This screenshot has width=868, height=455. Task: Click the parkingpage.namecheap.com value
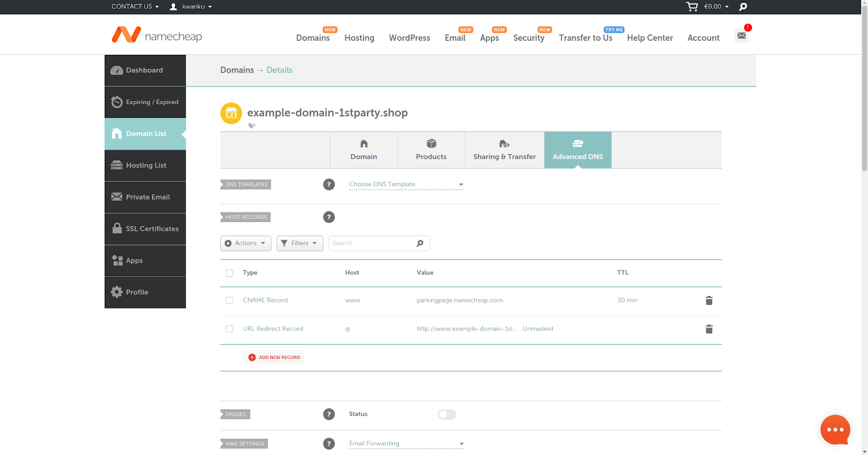pyautogui.click(x=460, y=300)
